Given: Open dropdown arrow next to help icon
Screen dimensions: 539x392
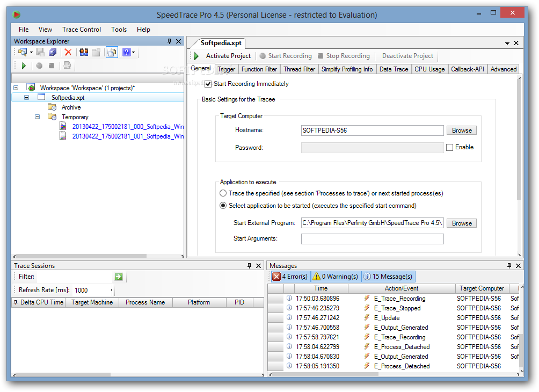Looking at the screenshot, I should click(133, 53).
